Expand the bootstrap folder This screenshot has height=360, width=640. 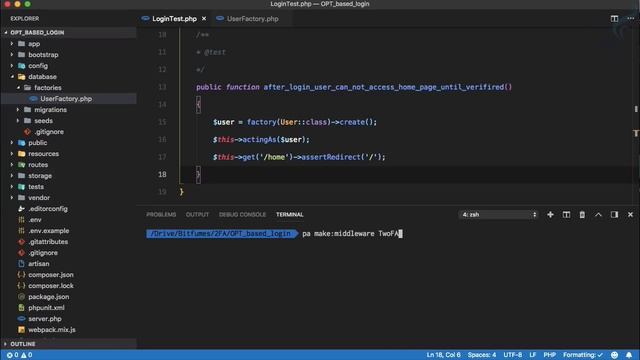(x=43, y=55)
